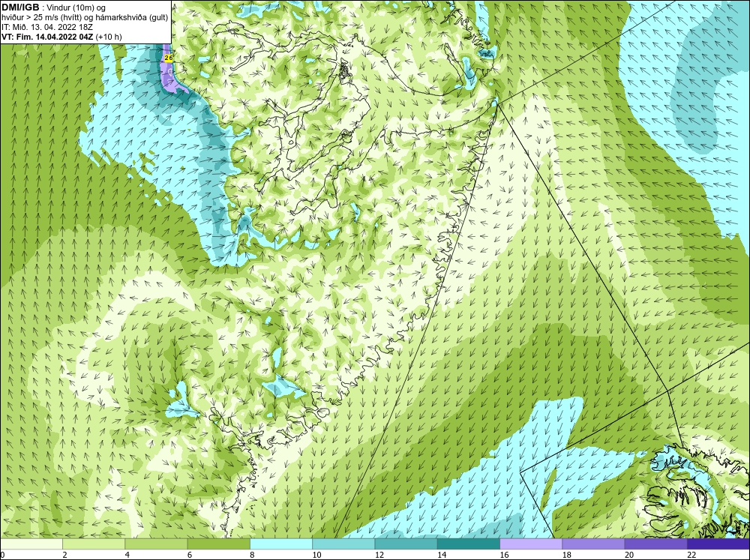This screenshot has width=750, height=560.
Task: Click the IT: Mið. 13. 04. 2022 18Z line
Action: (47, 27)
